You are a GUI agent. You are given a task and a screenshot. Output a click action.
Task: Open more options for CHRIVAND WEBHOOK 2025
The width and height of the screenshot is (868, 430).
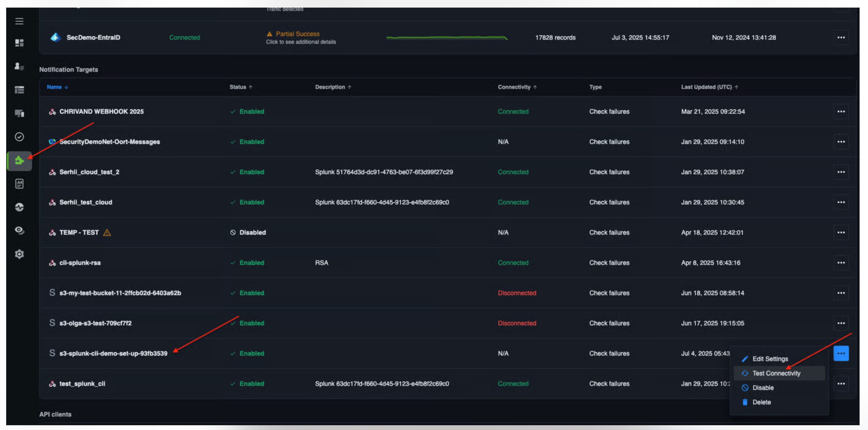tap(841, 112)
